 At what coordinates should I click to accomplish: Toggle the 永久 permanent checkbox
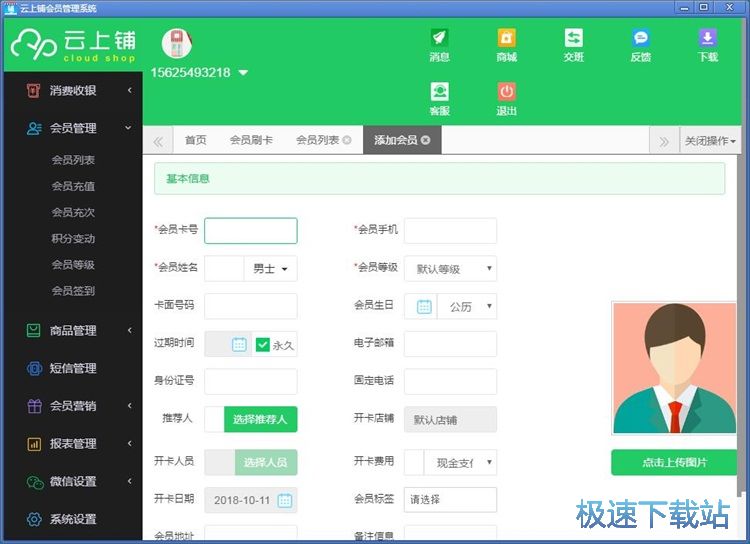pos(263,344)
